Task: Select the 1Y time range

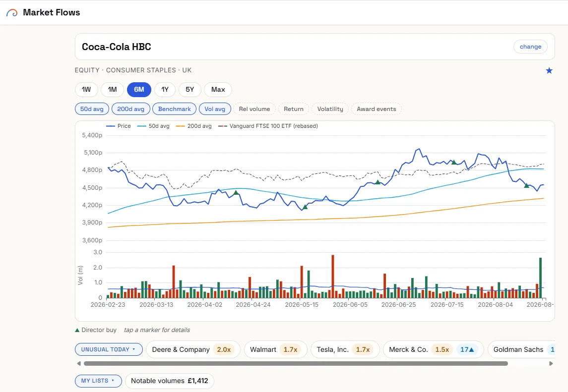Action: (165, 90)
